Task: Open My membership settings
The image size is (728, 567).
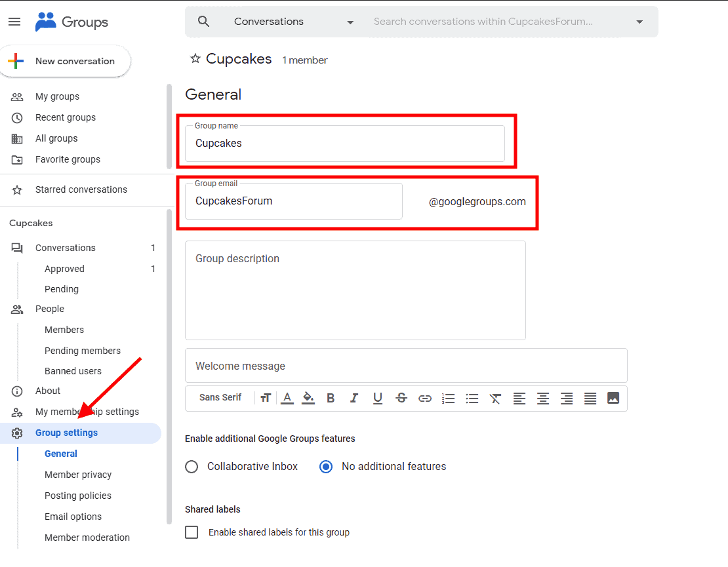Action: [x=87, y=412]
